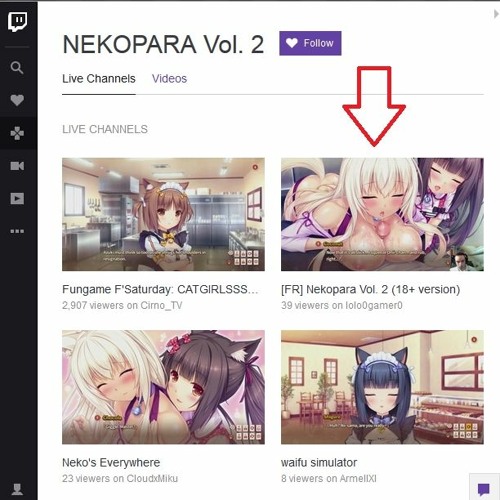Open the waifu simulator stream thumbnail
The width and height of the screenshot is (500, 500).
click(x=382, y=387)
